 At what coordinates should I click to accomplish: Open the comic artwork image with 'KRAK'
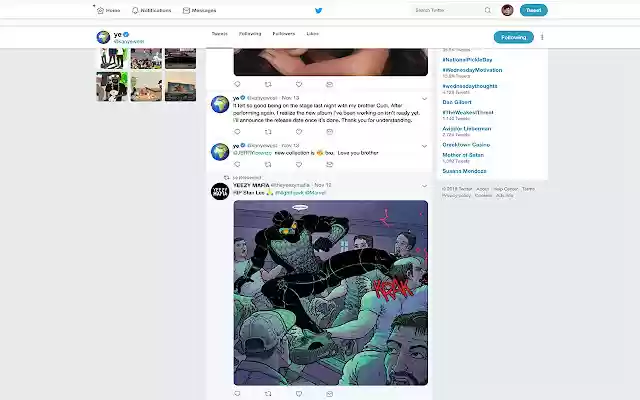(x=331, y=293)
